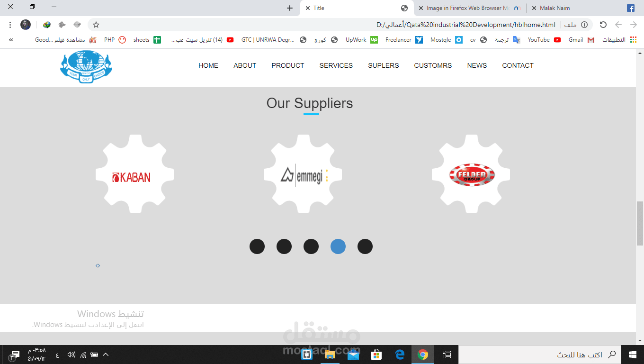Image resolution: width=644 pixels, height=364 pixels.
Task: Click the emmegi supplier gear logo
Action: tap(303, 173)
